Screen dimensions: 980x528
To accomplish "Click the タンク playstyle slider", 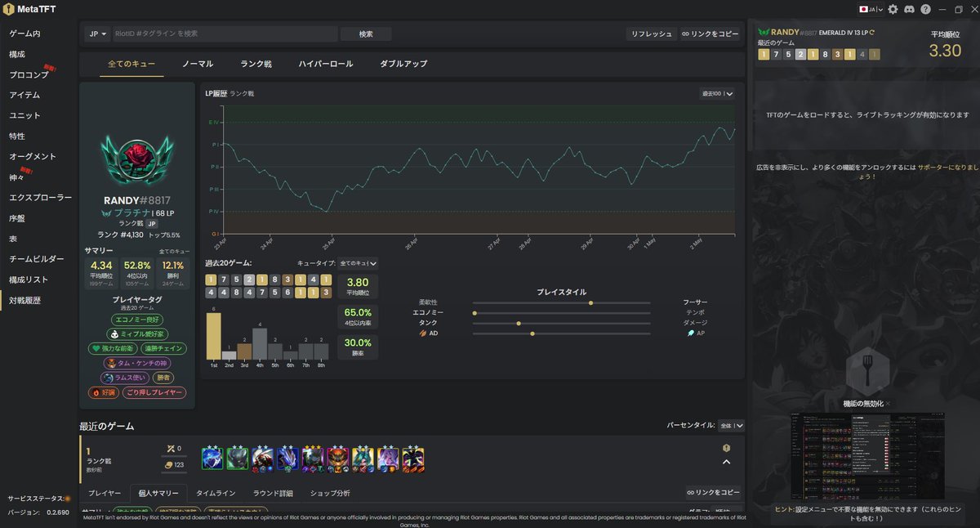I will coord(562,324).
